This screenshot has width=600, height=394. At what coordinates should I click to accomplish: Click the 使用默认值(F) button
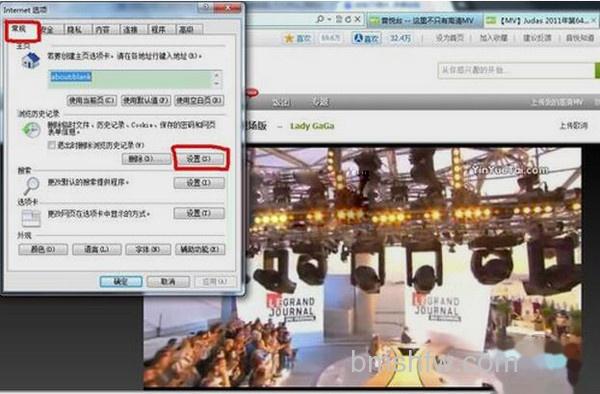[x=146, y=101]
